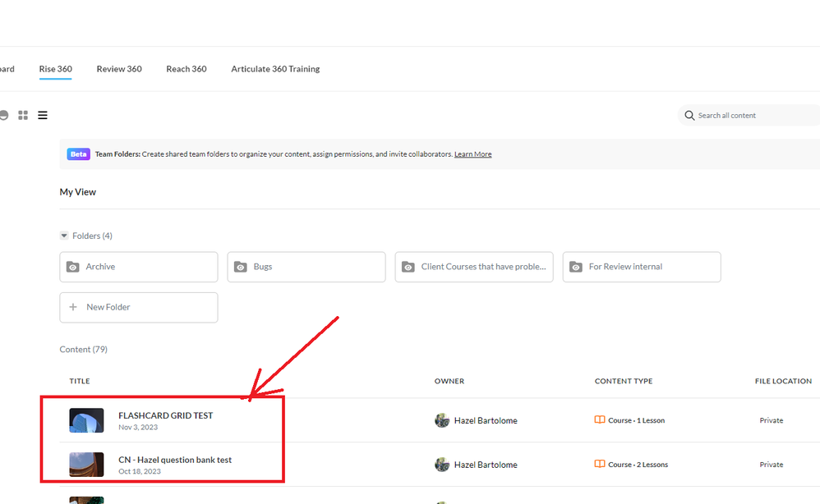Click course icon in FLASHCARD GRID TEST row

(x=600, y=420)
